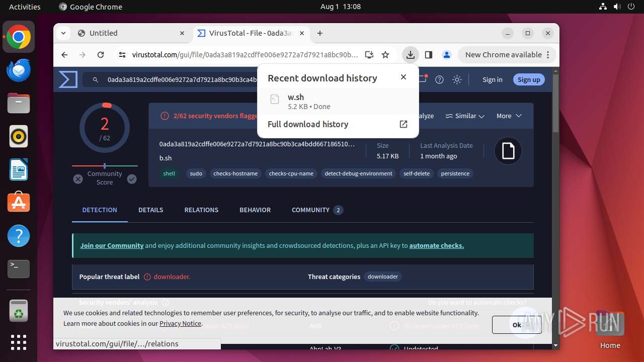Switch to the DETAILS tab

tap(151, 210)
